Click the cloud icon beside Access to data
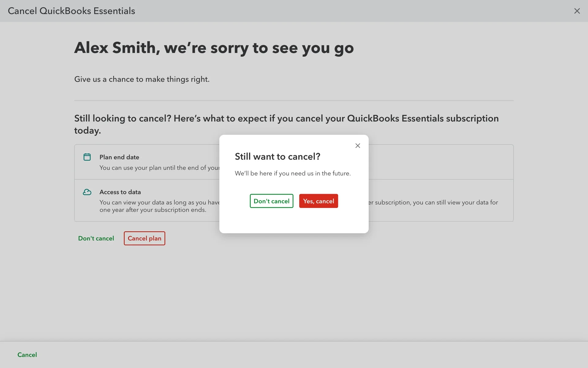 [x=87, y=192]
